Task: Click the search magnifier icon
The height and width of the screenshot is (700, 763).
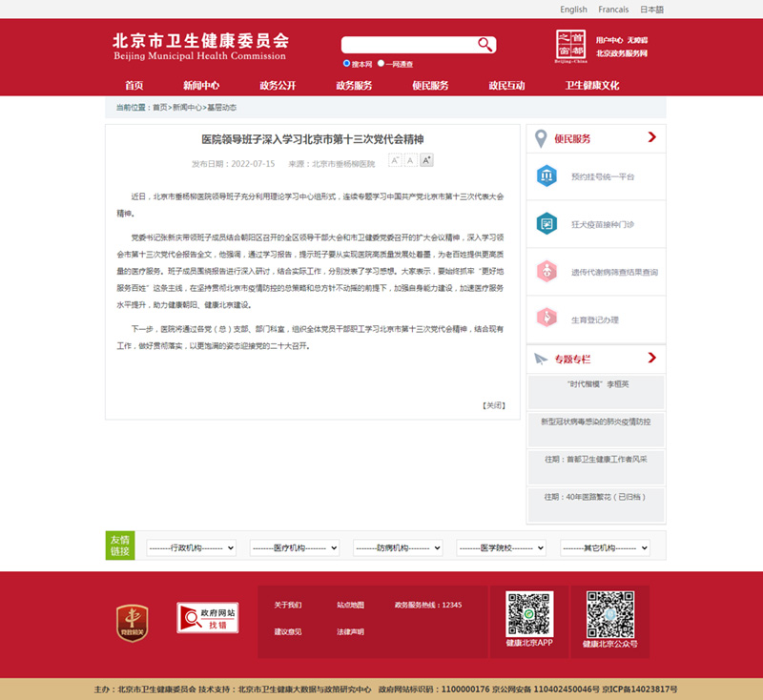Action: coord(484,44)
